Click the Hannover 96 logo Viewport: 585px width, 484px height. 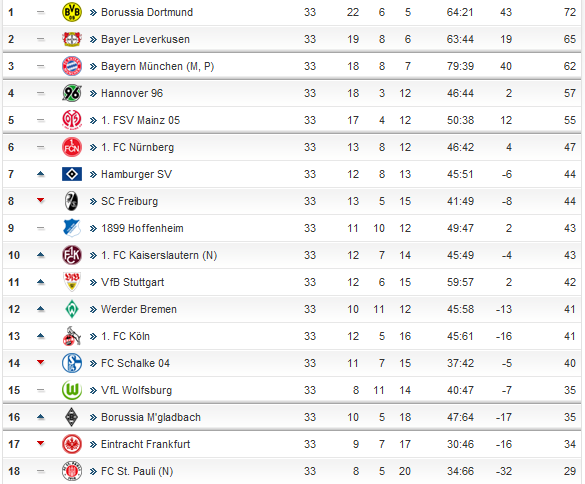pos(72,93)
